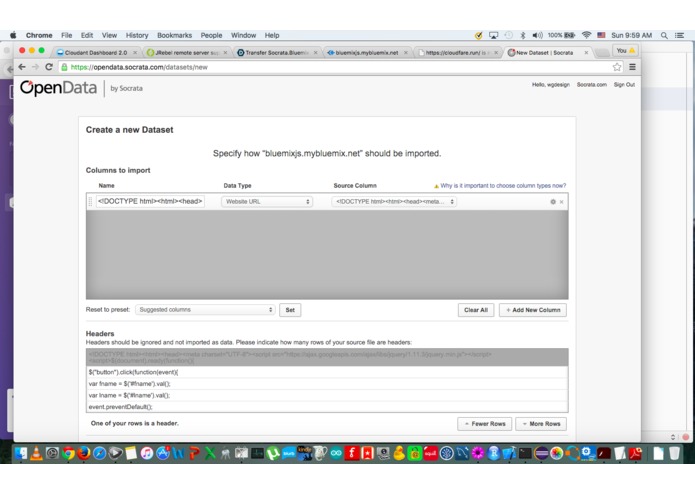Open the Data Type dropdown showing Website URL
The image size is (695, 494).
[x=267, y=202]
